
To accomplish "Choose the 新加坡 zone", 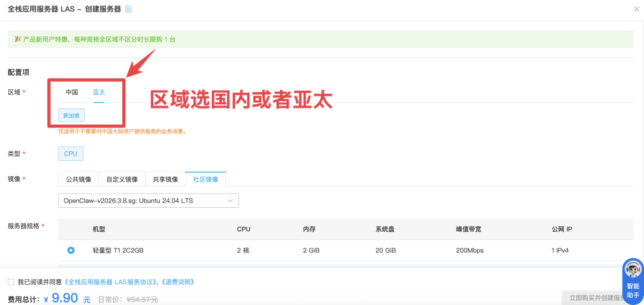I will pyautogui.click(x=72, y=116).
